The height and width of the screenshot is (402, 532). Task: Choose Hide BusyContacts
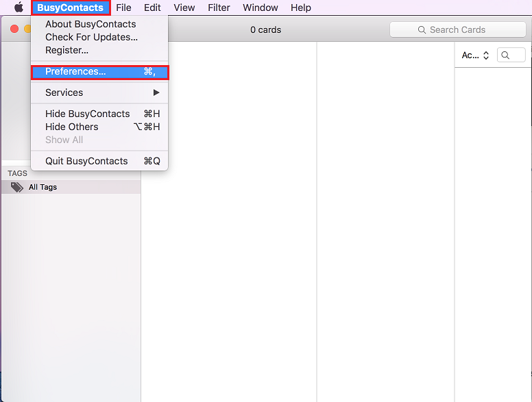pyautogui.click(x=87, y=114)
